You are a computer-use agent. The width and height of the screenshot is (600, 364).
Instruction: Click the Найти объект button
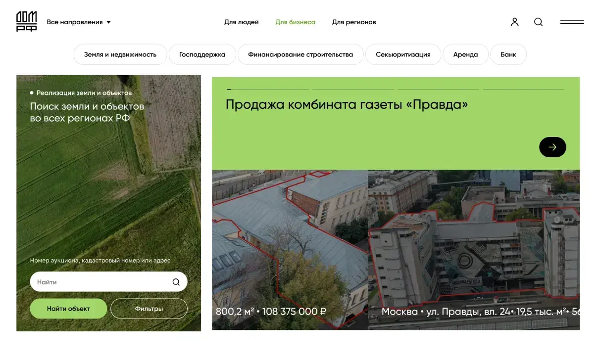pos(68,309)
